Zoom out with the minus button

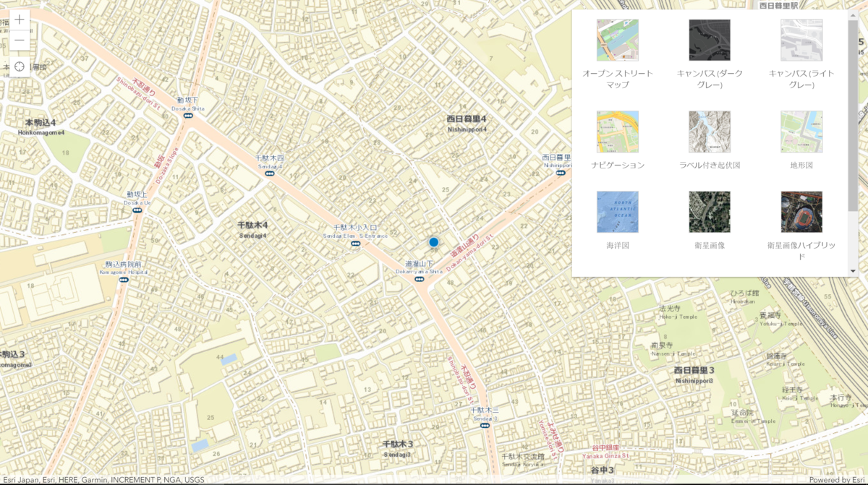pyautogui.click(x=20, y=41)
